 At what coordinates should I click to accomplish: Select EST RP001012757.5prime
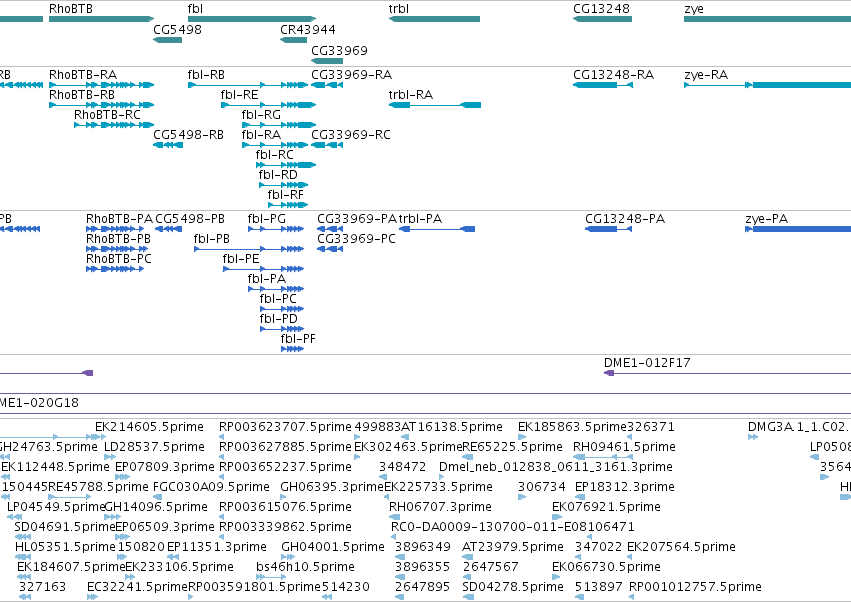coord(695,587)
